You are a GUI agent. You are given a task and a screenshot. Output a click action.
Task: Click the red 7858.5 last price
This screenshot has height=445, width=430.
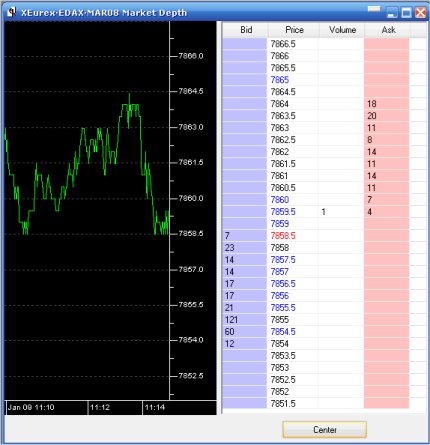(x=292, y=236)
